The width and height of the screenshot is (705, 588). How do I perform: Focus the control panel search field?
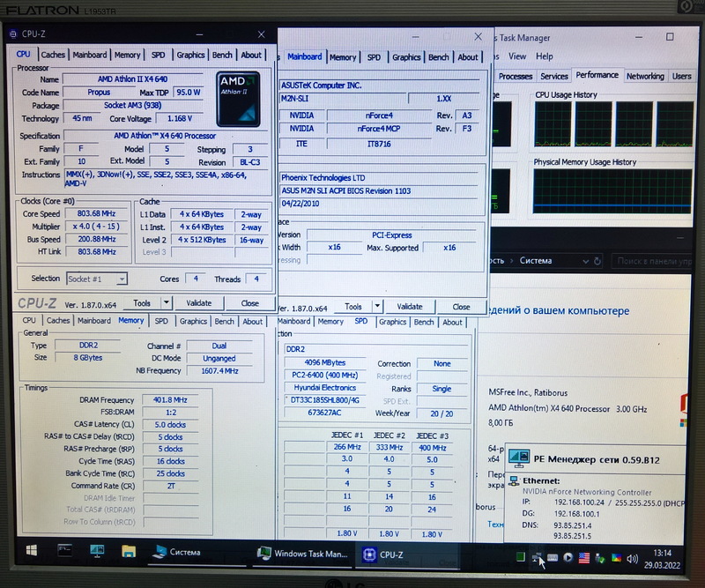coord(652,262)
